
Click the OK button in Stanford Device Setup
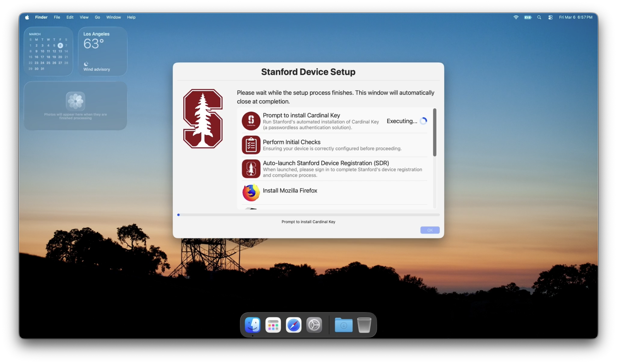[x=430, y=230]
